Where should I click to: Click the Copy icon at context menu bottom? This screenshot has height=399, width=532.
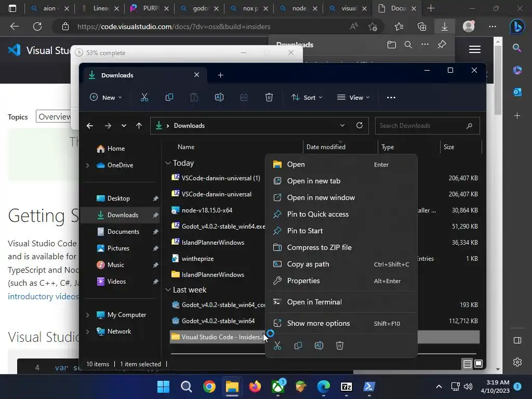tap(298, 345)
